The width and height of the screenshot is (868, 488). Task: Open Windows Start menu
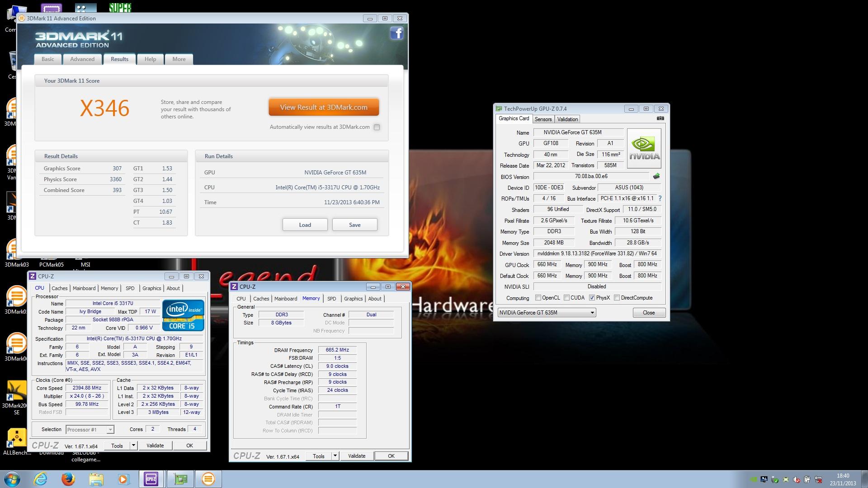[x=12, y=479]
